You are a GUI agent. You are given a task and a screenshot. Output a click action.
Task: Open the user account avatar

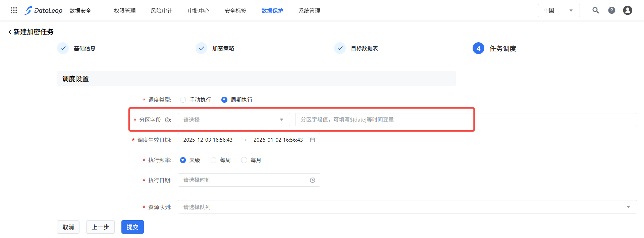click(x=628, y=10)
